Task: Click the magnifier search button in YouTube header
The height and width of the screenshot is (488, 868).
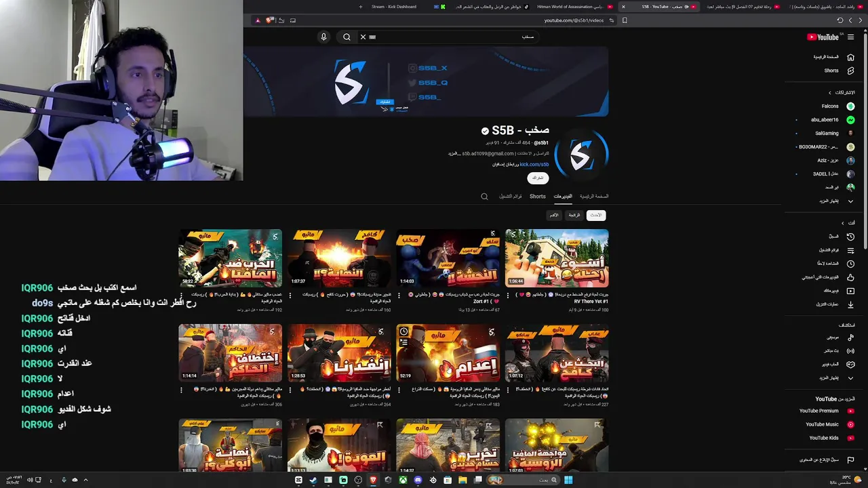Action: (347, 37)
